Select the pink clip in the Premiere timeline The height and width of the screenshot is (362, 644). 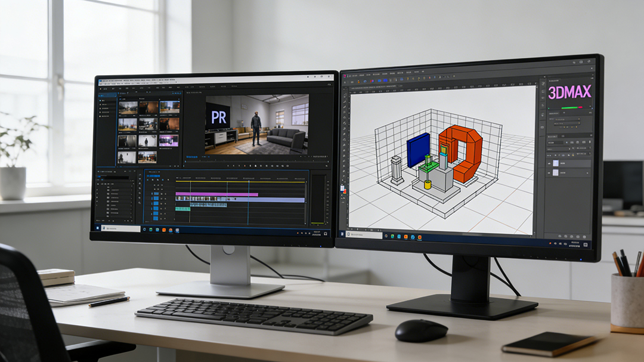click(x=217, y=194)
